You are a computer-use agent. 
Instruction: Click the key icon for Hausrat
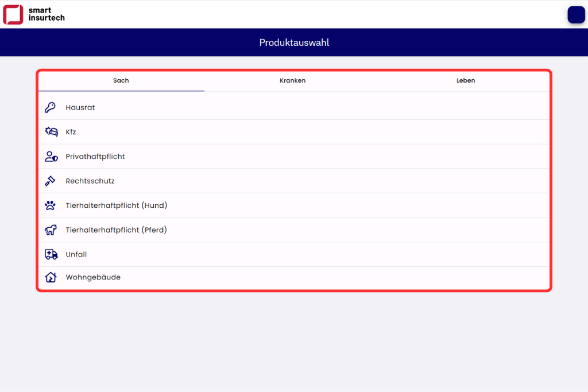coord(51,107)
